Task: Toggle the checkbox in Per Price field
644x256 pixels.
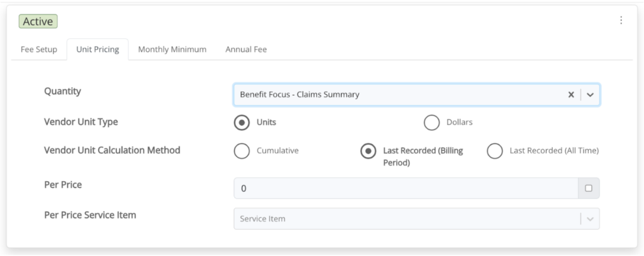Action: coord(589,188)
